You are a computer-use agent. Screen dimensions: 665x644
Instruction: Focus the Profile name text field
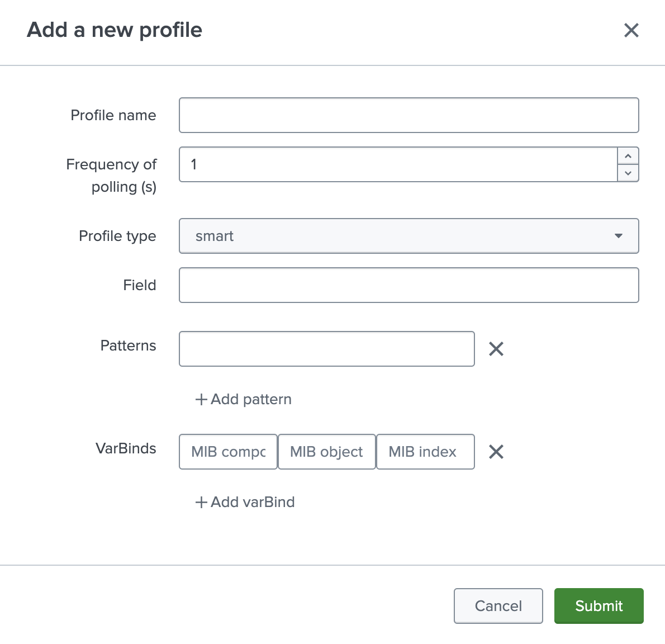408,115
